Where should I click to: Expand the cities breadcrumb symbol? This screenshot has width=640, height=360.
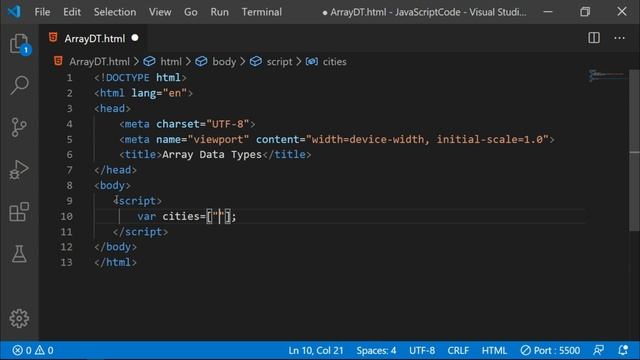click(x=334, y=62)
